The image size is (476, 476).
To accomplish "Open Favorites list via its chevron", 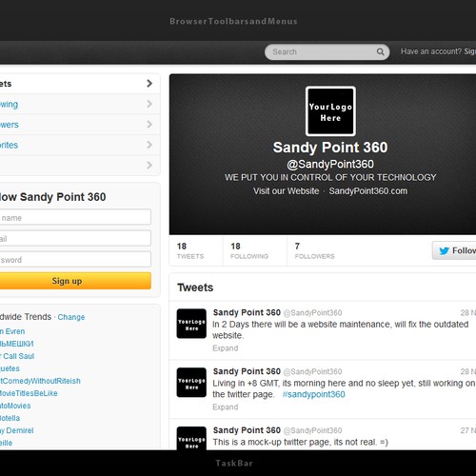I will [x=149, y=145].
